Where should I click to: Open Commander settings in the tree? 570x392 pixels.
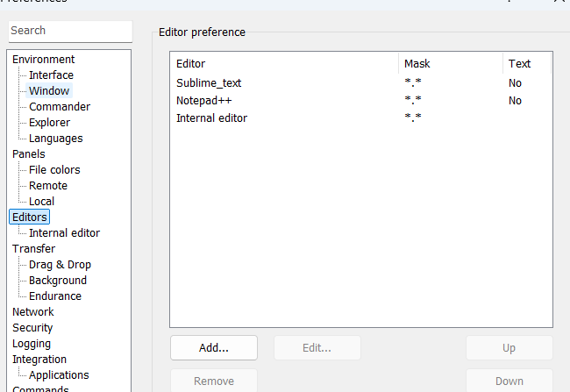59,107
